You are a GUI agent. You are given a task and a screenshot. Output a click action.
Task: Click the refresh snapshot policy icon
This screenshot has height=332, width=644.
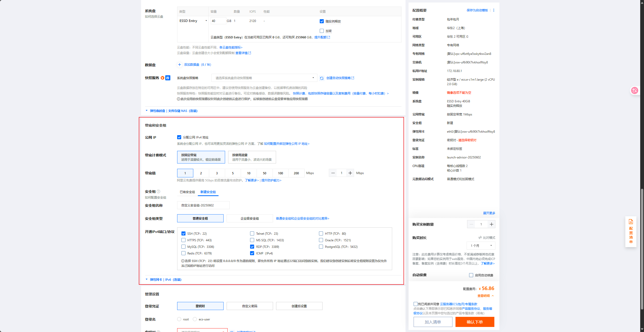coord(321,78)
